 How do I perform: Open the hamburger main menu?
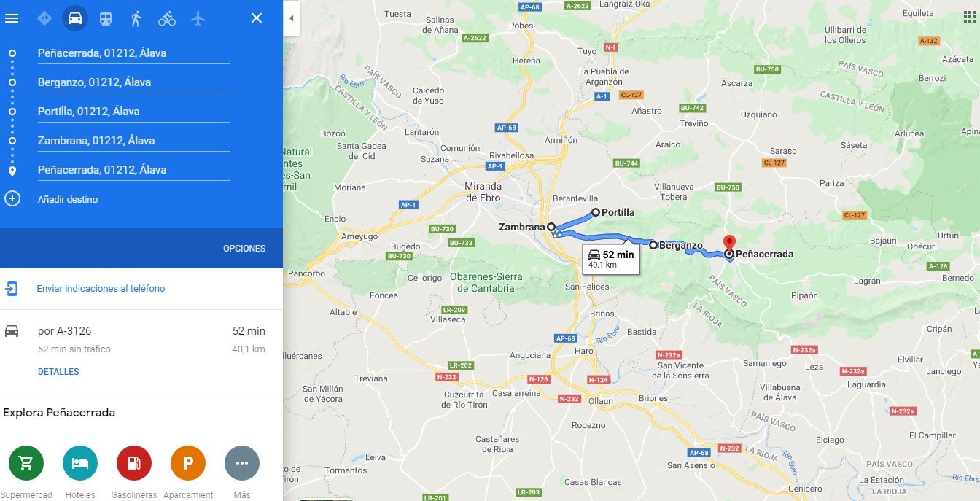point(12,18)
